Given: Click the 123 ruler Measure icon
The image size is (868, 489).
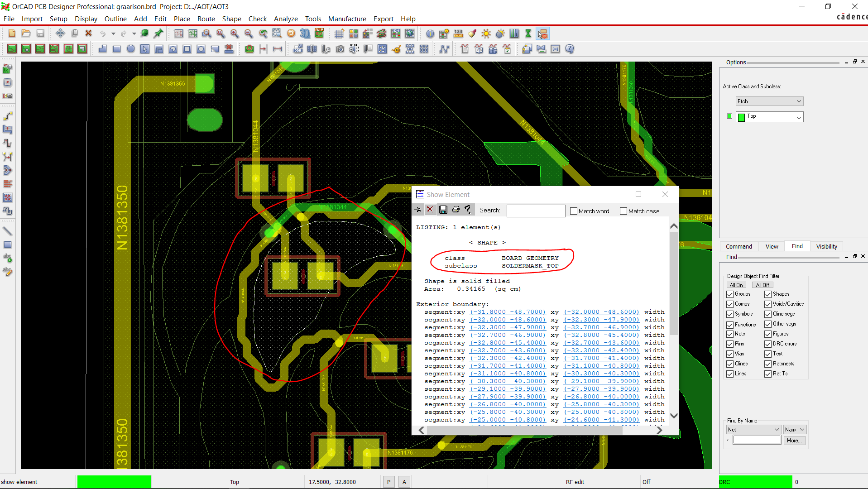Looking at the screenshot, I should [x=458, y=34].
